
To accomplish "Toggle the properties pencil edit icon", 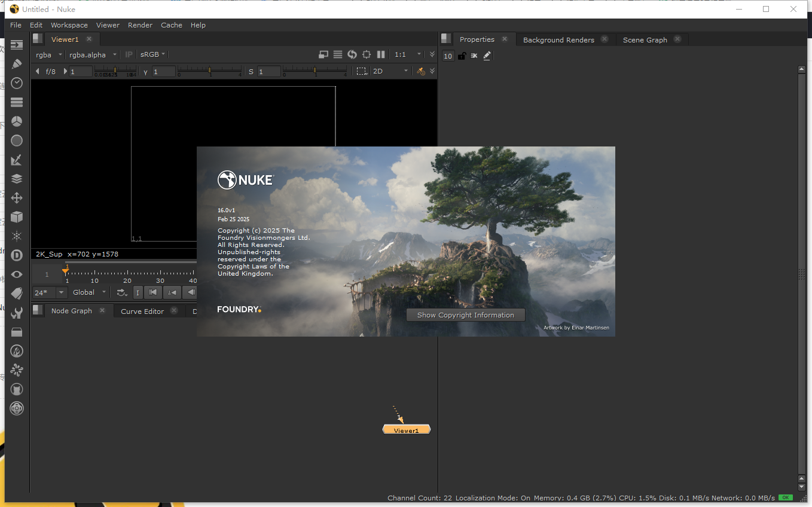I will (x=487, y=56).
